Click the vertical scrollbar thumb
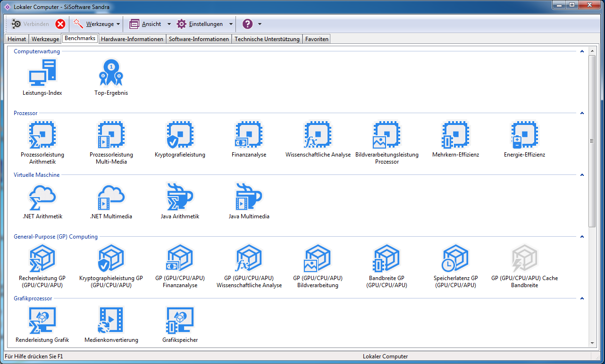This screenshot has height=364, width=605. tap(592, 141)
